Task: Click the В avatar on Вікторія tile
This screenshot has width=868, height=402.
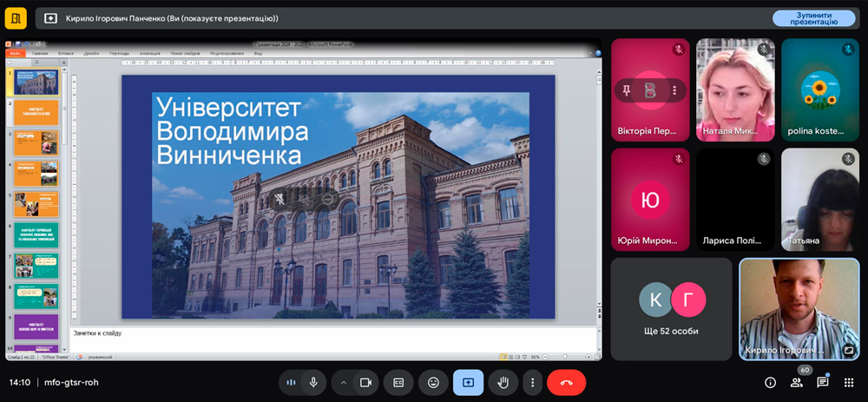Action: [650, 90]
